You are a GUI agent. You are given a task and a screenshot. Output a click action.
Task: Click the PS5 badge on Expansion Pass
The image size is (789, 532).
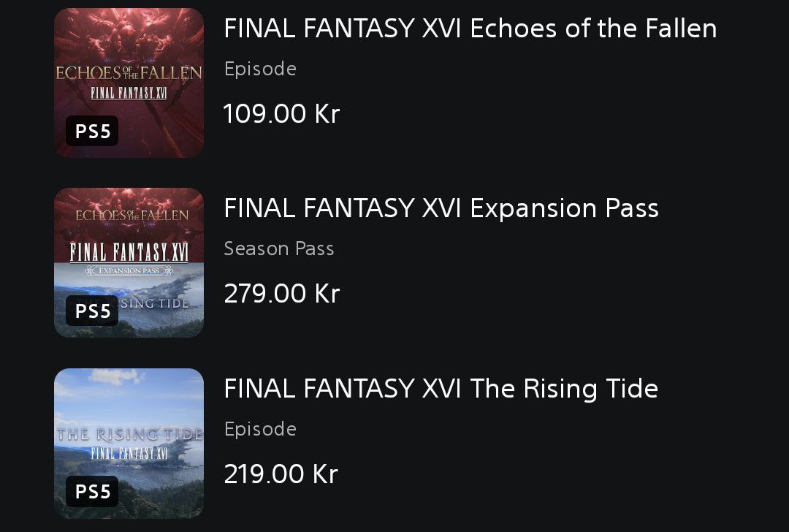point(93,311)
